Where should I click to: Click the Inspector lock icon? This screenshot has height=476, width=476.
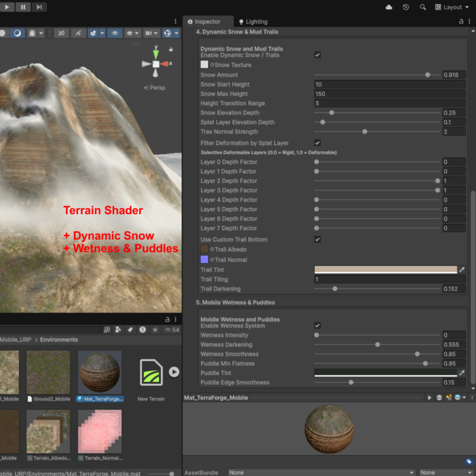point(461,21)
